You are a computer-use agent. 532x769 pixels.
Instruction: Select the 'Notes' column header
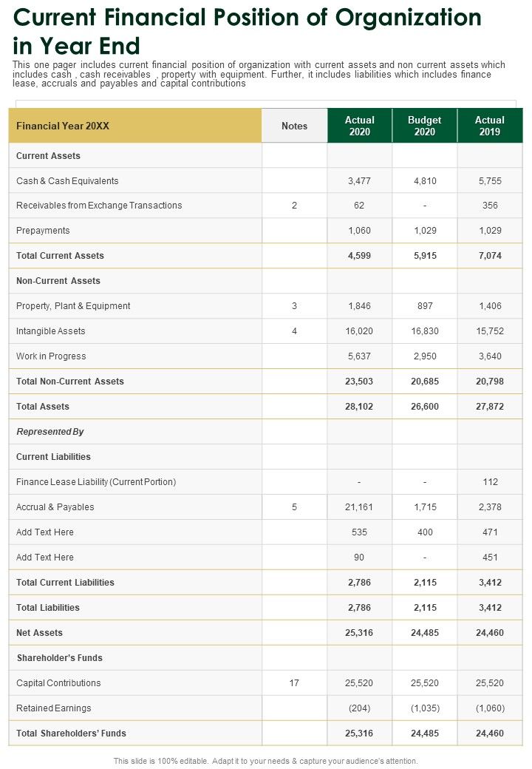[x=294, y=126]
